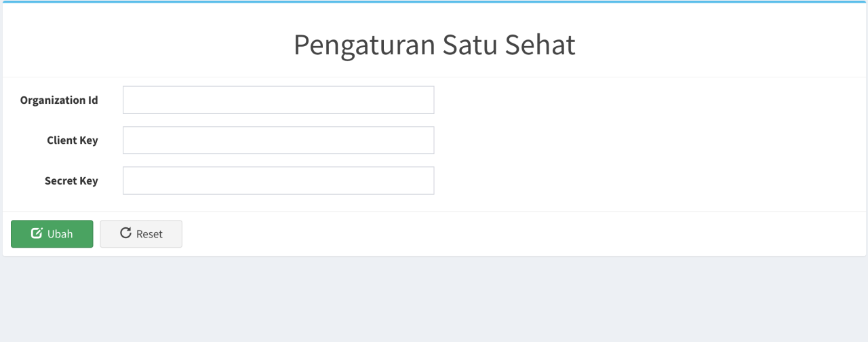Focus the Organization Id input field
The image size is (868, 342).
(x=278, y=100)
